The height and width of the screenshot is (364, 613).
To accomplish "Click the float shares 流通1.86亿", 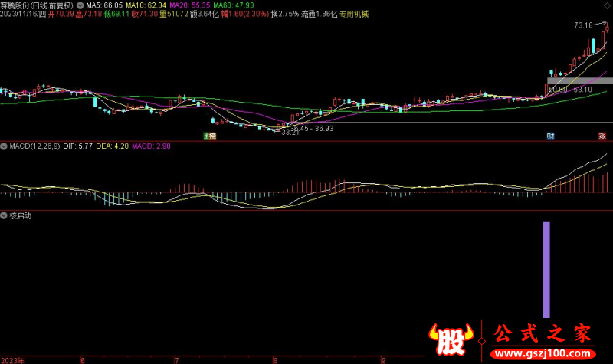I will pos(319,14).
